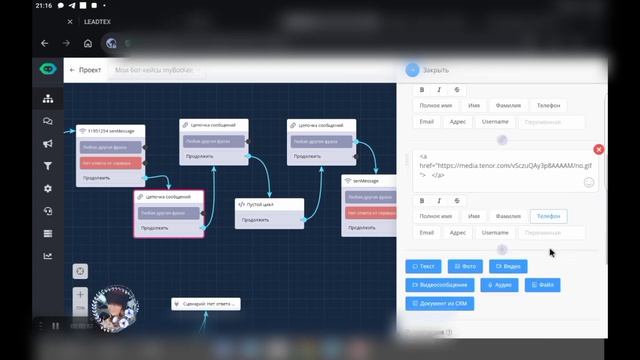
Task: Select the 11951254 senMessage node header
Action: [x=111, y=131]
